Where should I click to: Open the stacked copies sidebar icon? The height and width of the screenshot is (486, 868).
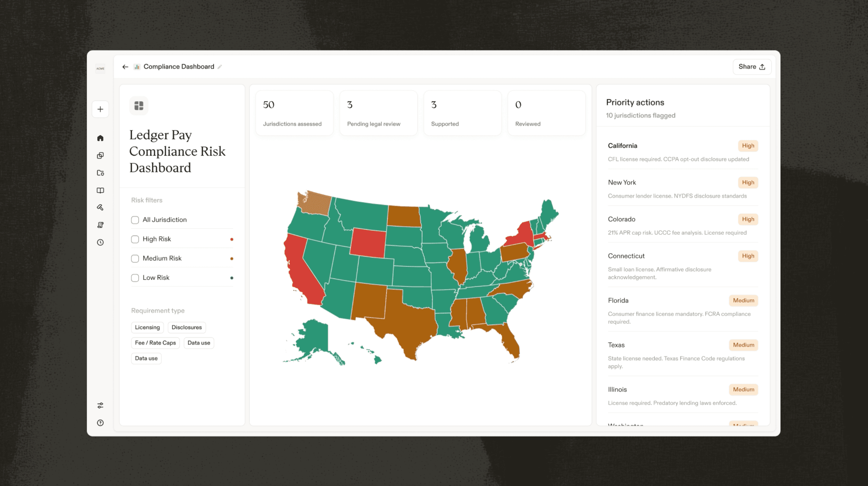coord(100,156)
